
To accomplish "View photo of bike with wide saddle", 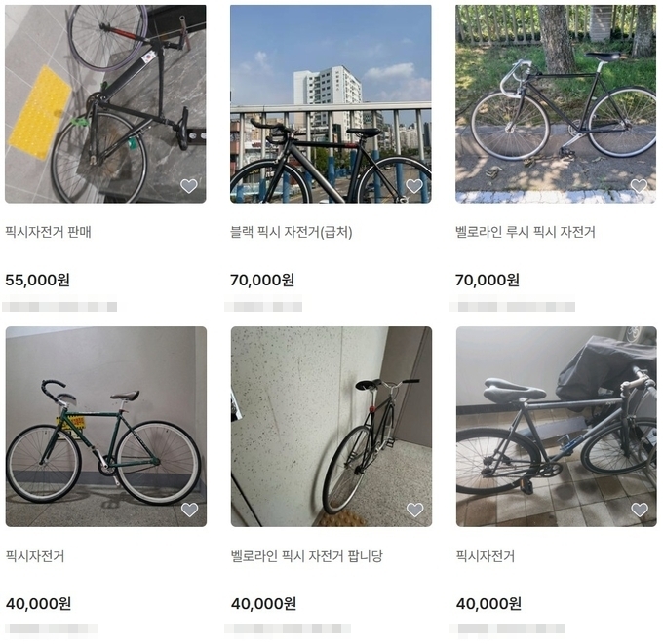I will [557, 427].
